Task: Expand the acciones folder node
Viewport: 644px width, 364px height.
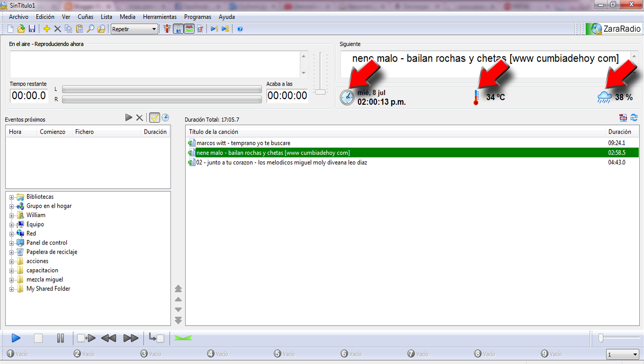Action: coord(12,261)
